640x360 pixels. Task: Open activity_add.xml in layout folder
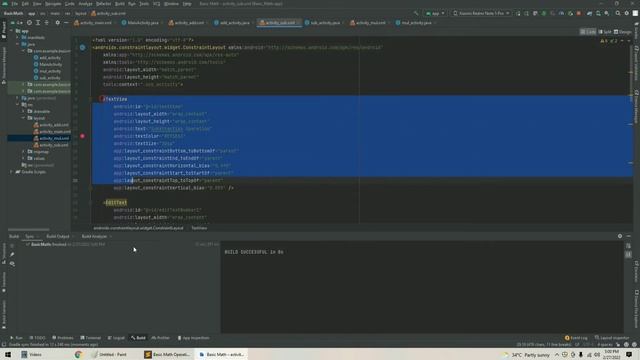tap(51, 125)
